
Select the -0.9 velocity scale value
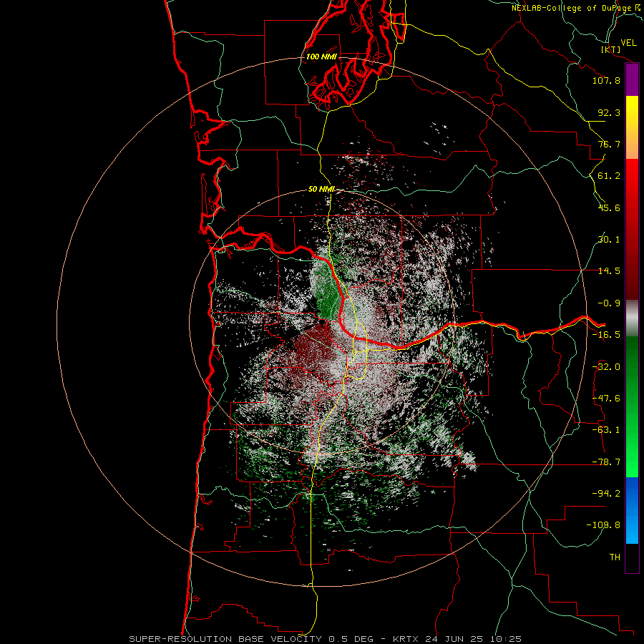(610, 303)
